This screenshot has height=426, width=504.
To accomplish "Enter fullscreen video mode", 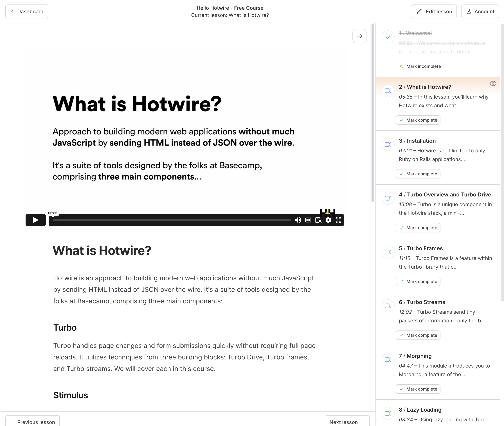I will tap(338, 220).
